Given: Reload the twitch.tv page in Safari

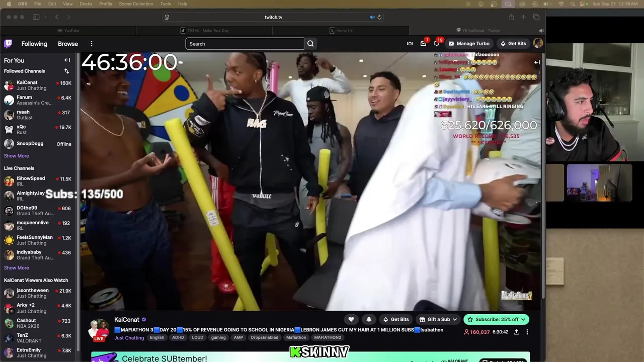Looking at the screenshot, I should coord(379,17).
